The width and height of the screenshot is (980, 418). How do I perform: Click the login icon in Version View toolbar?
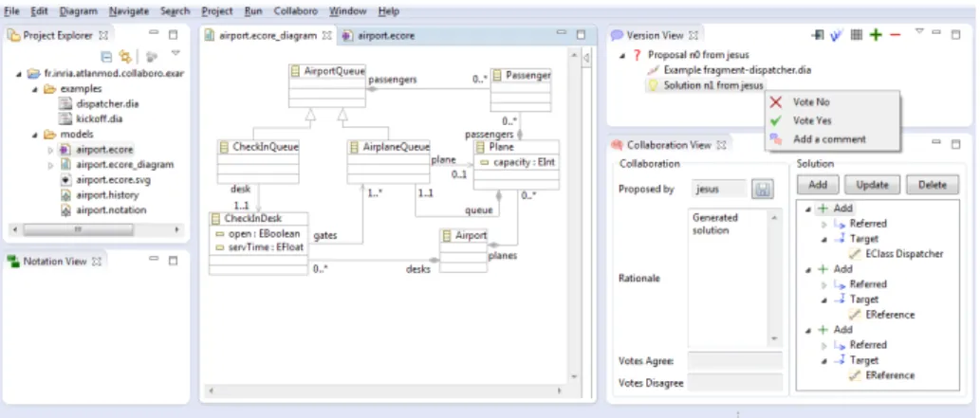coord(818,36)
